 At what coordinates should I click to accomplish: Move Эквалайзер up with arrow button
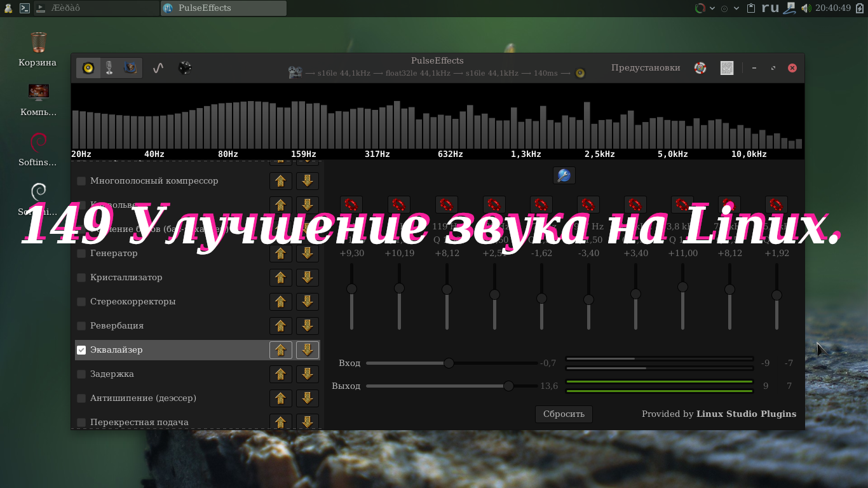point(281,350)
